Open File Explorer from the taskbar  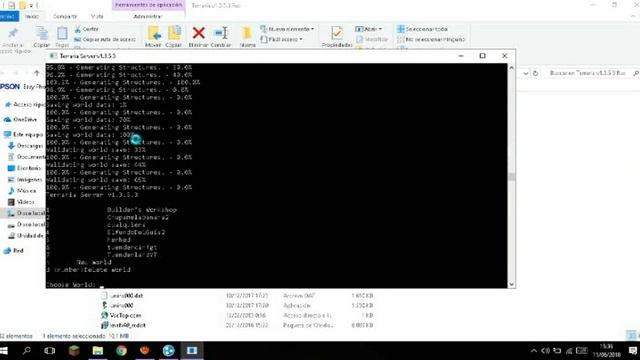[98, 351]
